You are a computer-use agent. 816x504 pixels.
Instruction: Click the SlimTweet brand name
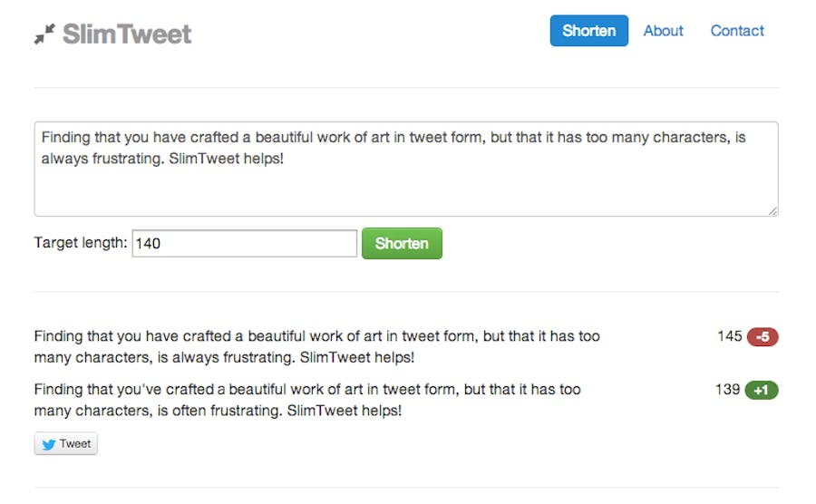(127, 34)
